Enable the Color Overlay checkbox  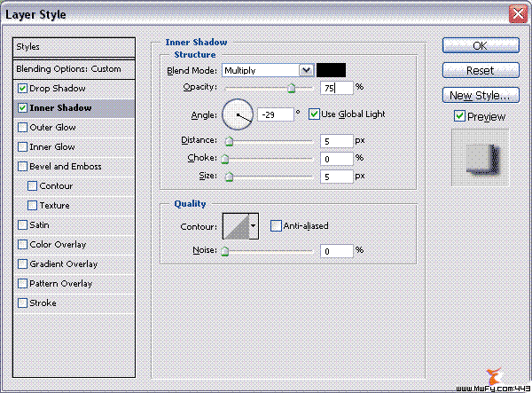(x=22, y=244)
